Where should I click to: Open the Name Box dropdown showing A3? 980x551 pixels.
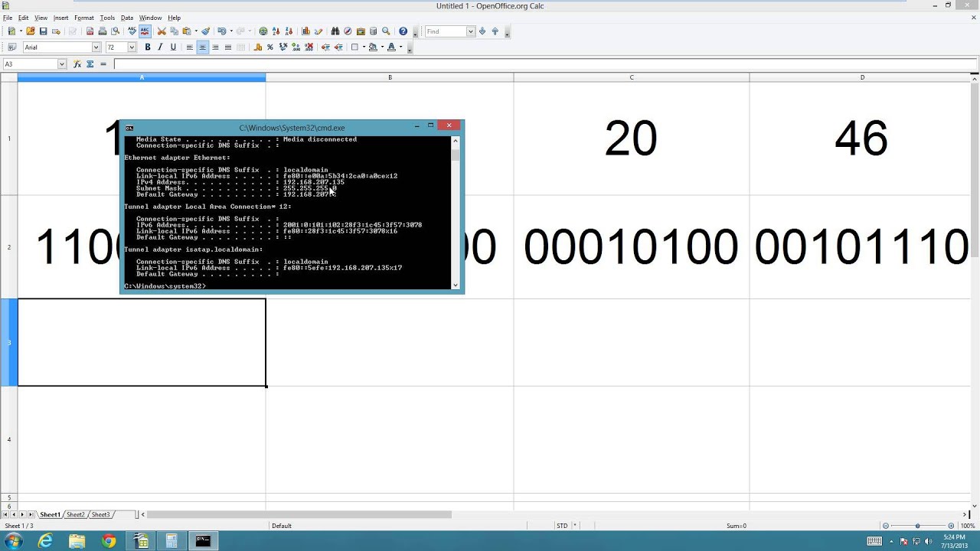click(x=62, y=64)
